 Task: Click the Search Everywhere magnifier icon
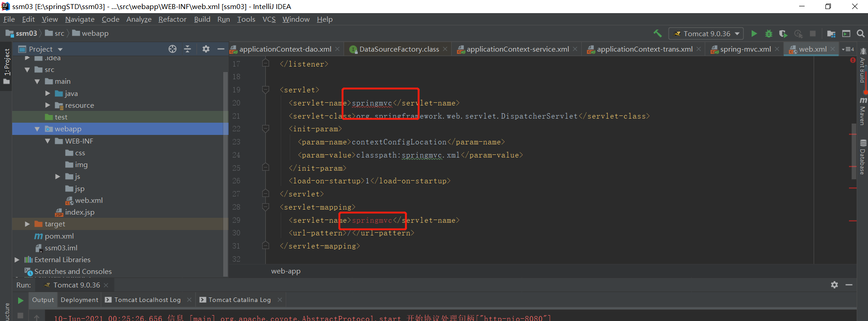pyautogui.click(x=861, y=34)
